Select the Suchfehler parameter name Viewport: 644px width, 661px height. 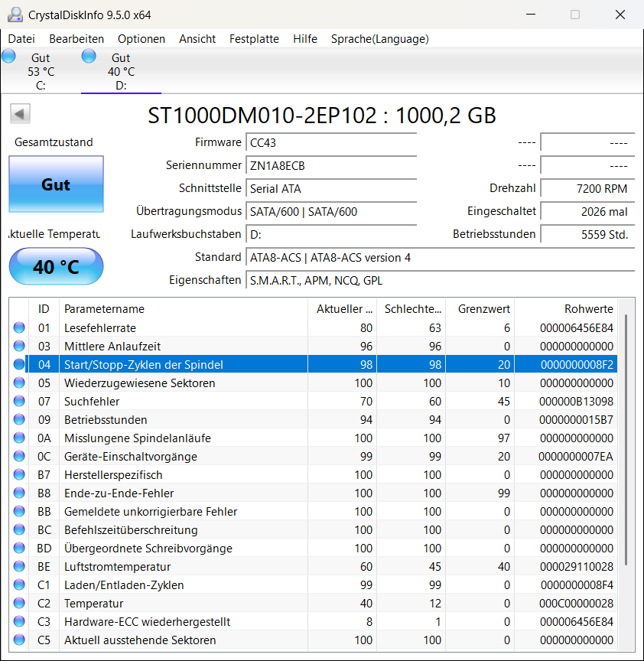click(92, 402)
